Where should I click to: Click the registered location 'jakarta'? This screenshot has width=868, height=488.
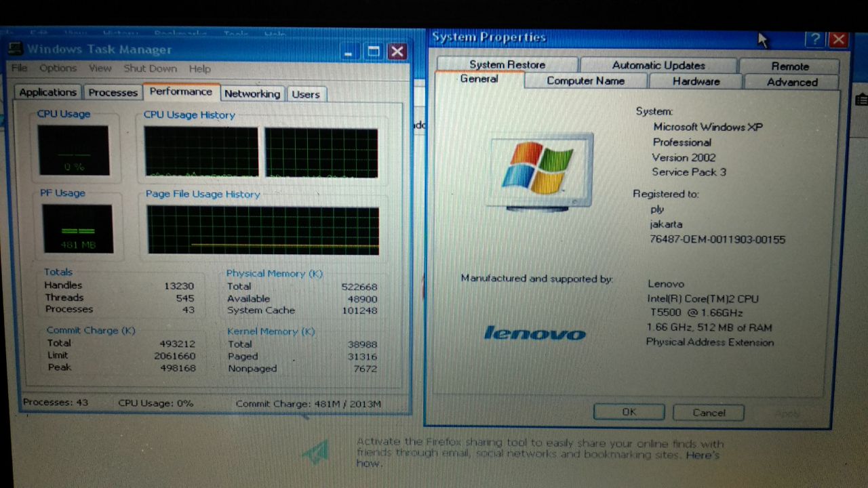click(667, 224)
